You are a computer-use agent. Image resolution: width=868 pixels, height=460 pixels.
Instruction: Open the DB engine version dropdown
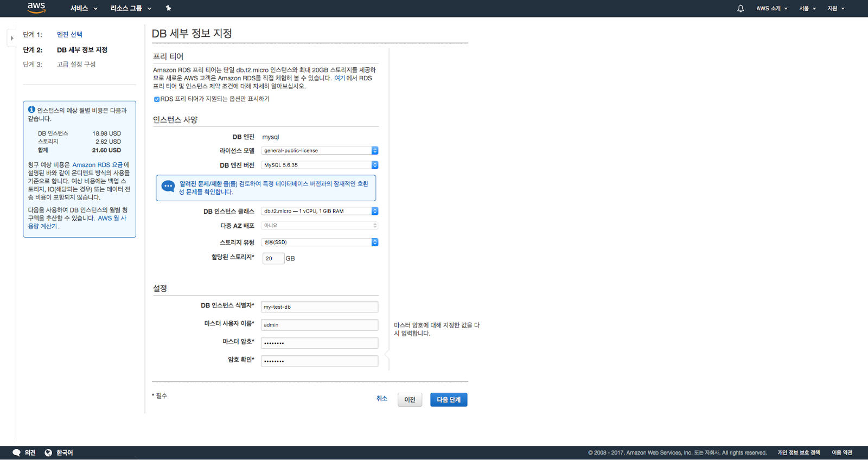click(x=320, y=165)
